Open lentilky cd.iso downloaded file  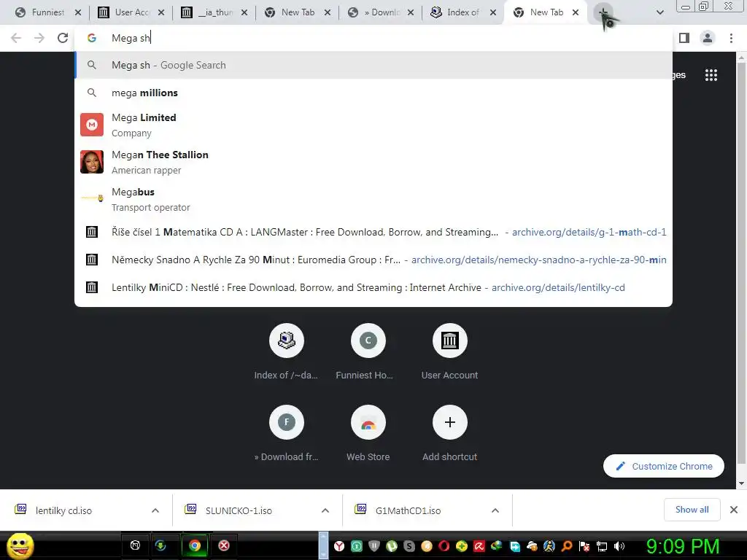pos(64,510)
